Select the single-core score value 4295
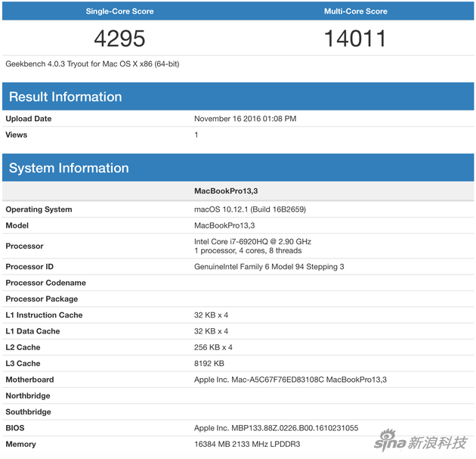Screen dimensions: 476x459 [119, 39]
